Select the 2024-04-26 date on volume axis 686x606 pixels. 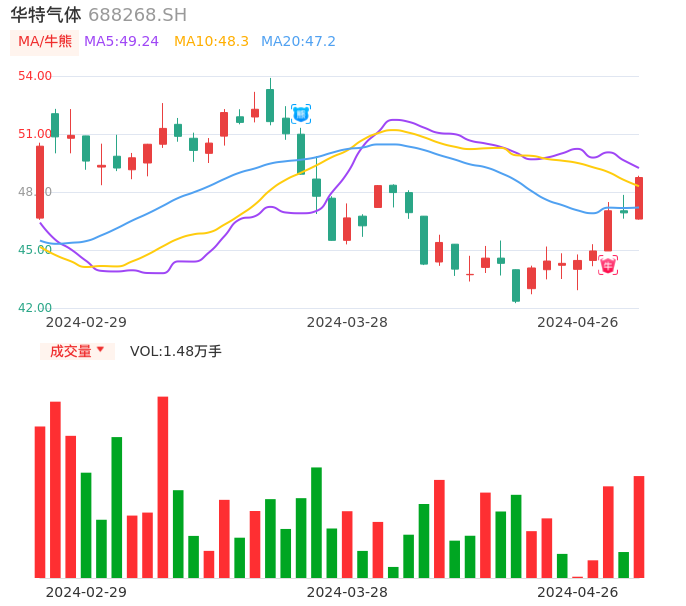pos(577,592)
